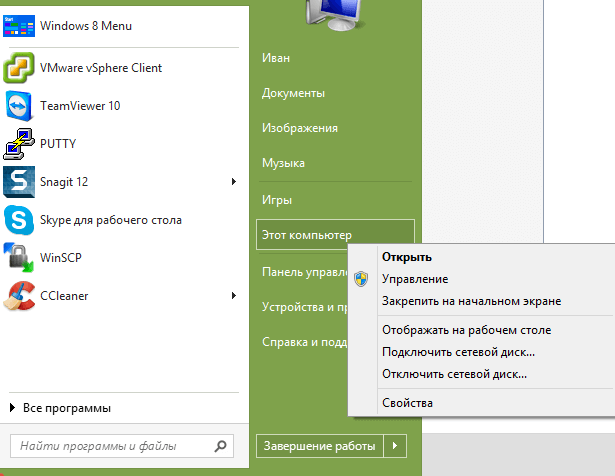Open the shutdown options arrow
The width and height of the screenshot is (615, 476).
395,446
